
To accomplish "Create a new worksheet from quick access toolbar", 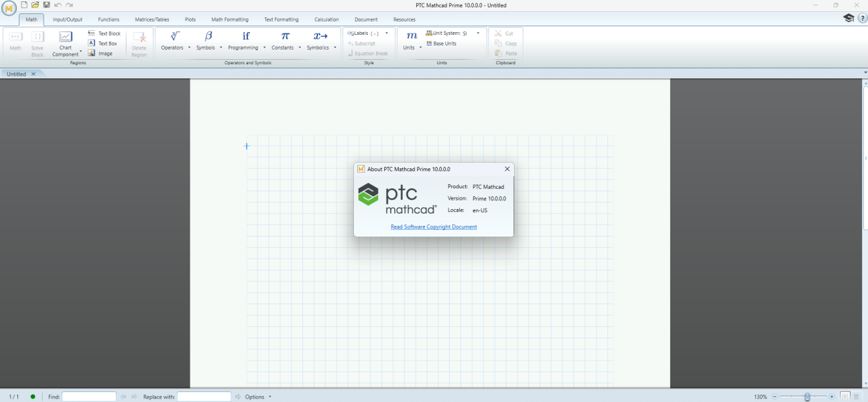I will [x=25, y=5].
